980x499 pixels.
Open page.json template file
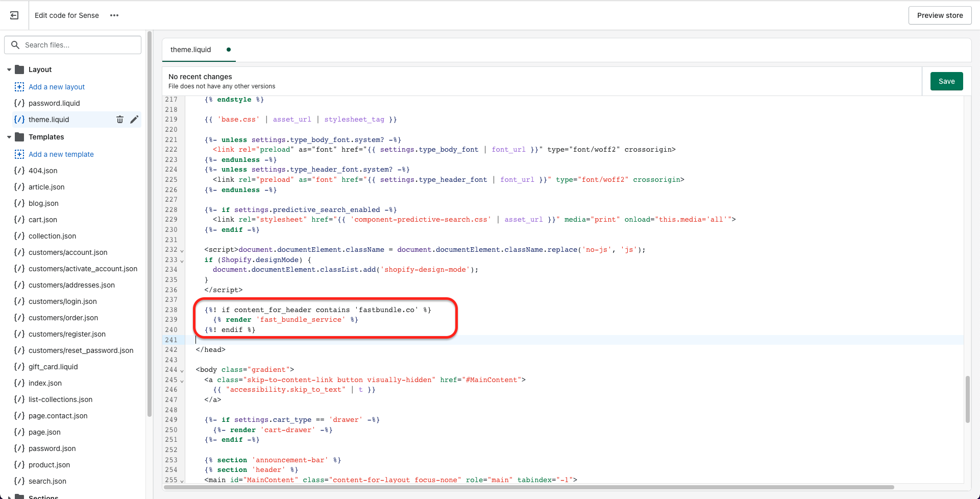point(44,432)
